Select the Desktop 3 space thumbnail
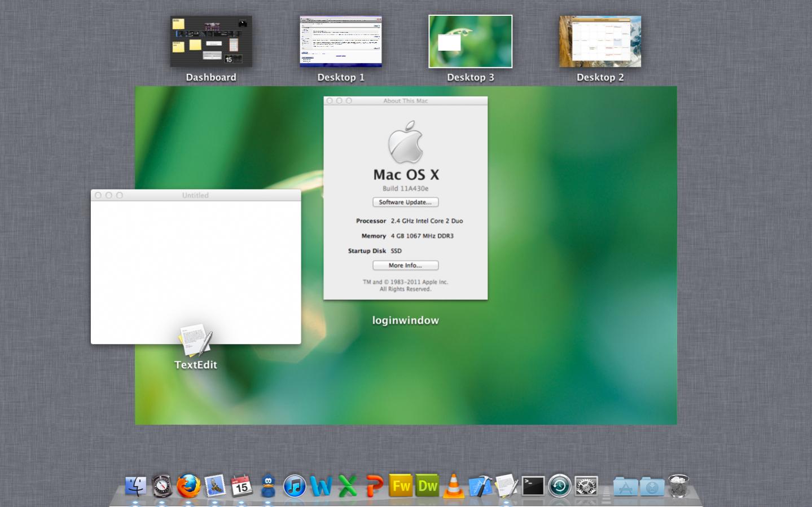The width and height of the screenshot is (812, 507). pyautogui.click(x=470, y=42)
